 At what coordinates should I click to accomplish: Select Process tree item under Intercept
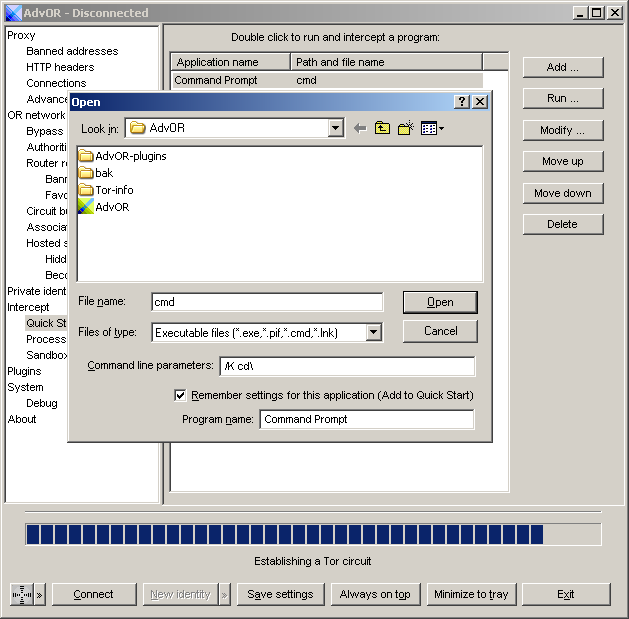[46, 339]
